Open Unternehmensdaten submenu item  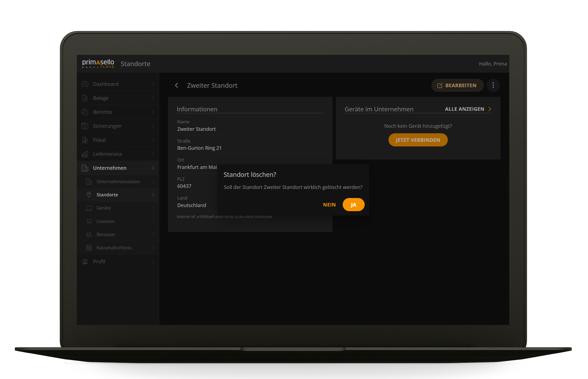(x=118, y=182)
